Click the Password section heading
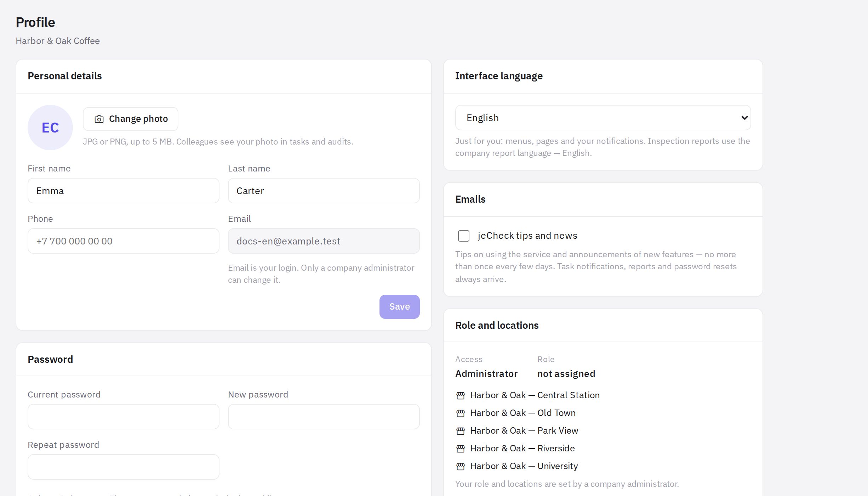 point(50,360)
